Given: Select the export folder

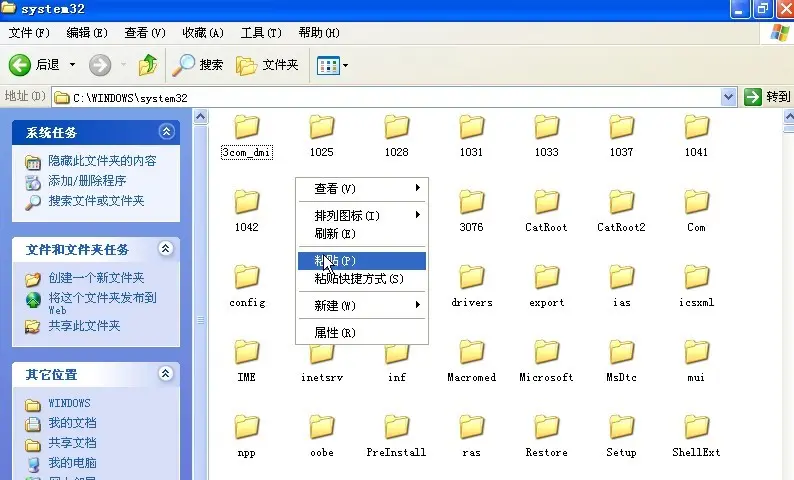Looking at the screenshot, I should pos(546,286).
